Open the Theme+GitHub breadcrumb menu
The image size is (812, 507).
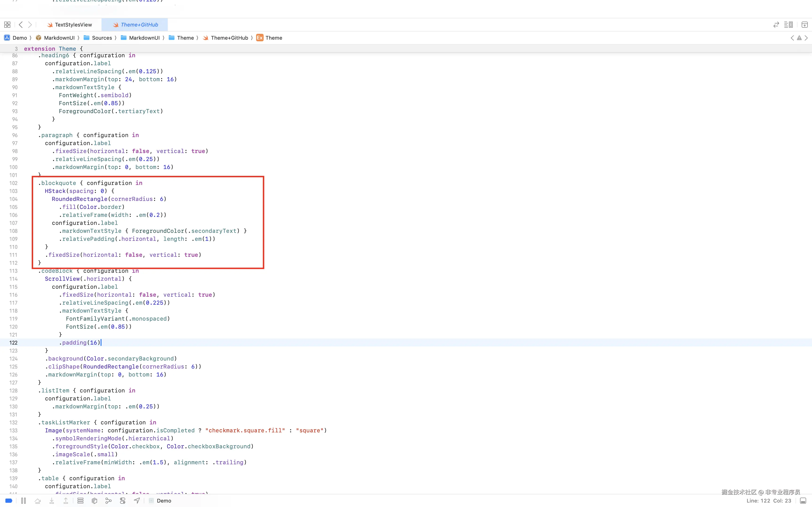pos(229,38)
